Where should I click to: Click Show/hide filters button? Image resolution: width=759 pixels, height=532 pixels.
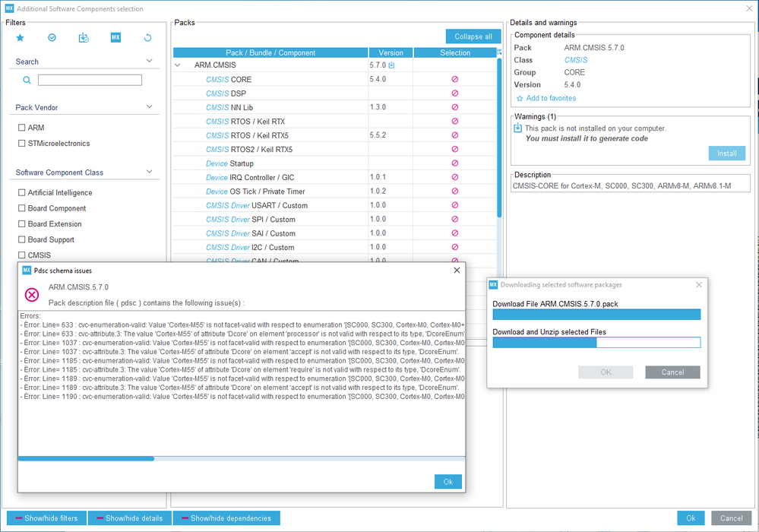[x=46, y=518]
